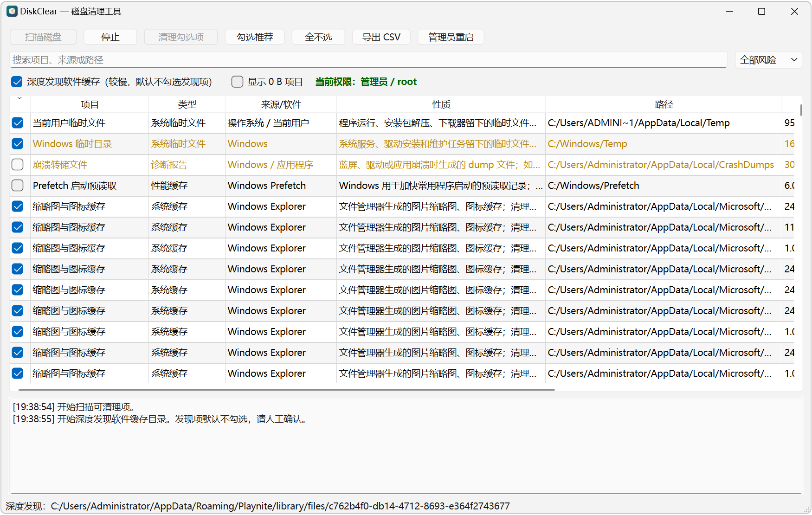Image resolution: width=812 pixels, height=515 pixels.
Task: Click log line 开始扫描可清理项
Action: [75, 407]
